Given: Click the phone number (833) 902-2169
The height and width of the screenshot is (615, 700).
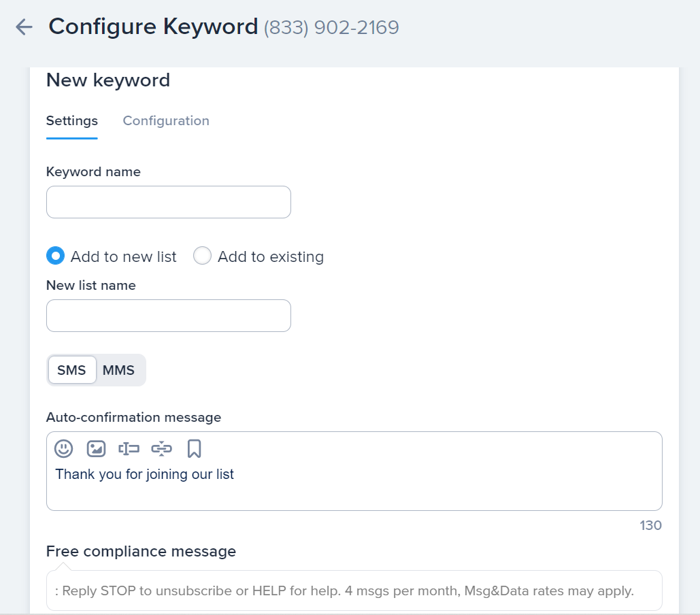Looking at the screenshot, I should pos(331,27).
